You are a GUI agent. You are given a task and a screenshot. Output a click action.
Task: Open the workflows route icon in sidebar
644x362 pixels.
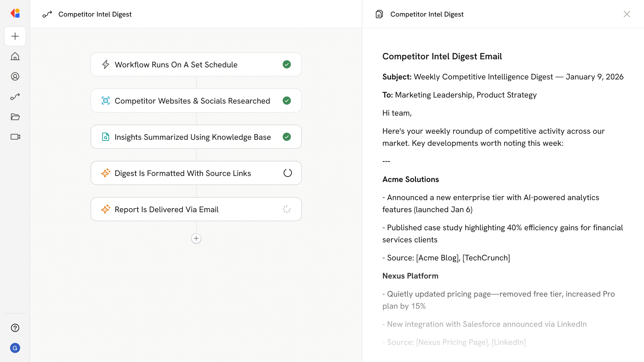[15, 97]
